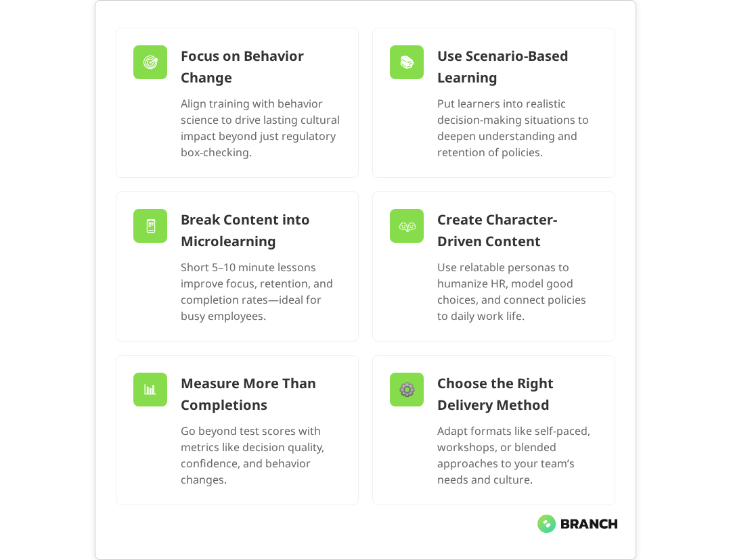Click the text about going beyond test scores
The width and height of the screenshot is (731, 560).
click(252, 455)
